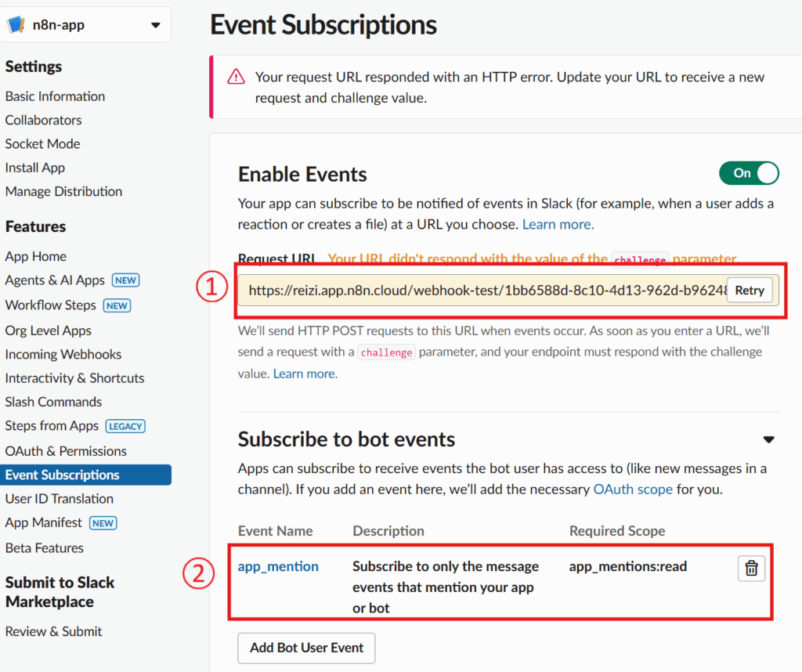Open OAuth & Permissions page
The height and width of the screenshot is (672, 802).
(x=66, y=451)
